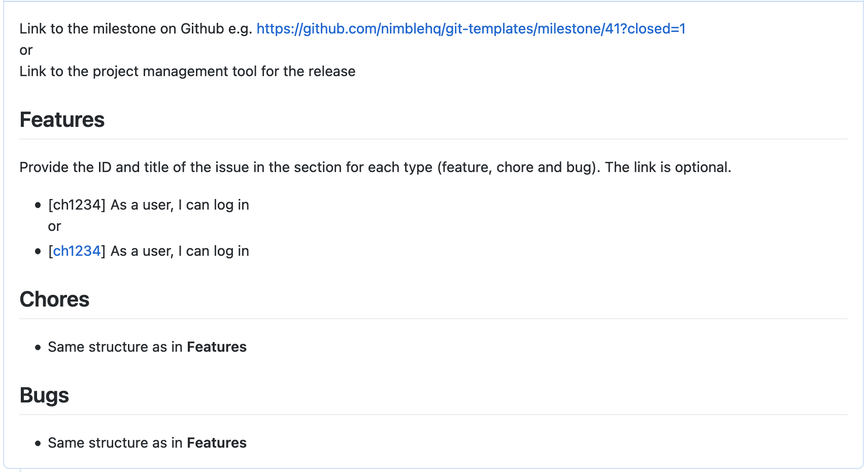Click the bullet point in the Chores list

coord(38,348)
